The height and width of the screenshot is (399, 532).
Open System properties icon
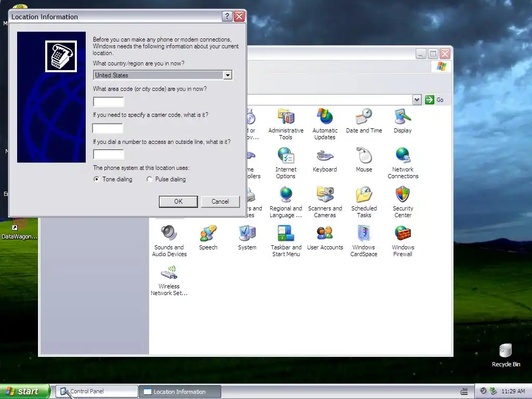pos(247,238)
